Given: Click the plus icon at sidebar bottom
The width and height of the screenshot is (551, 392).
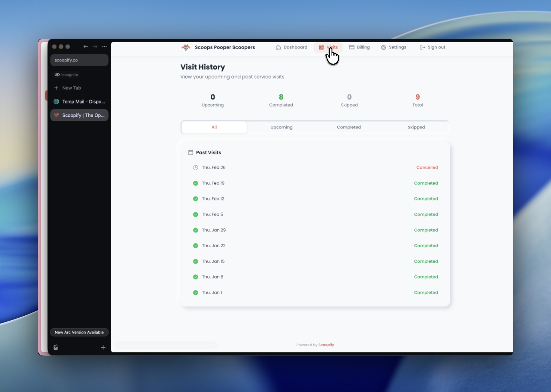Looking at the screenshot, I should 103,347.
